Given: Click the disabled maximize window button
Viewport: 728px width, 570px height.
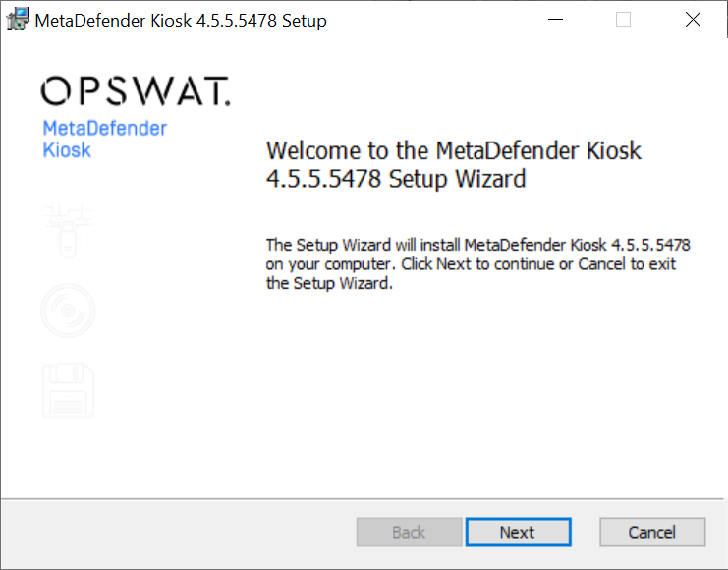Looking at the screenshot, I should (x=623, y=20).
